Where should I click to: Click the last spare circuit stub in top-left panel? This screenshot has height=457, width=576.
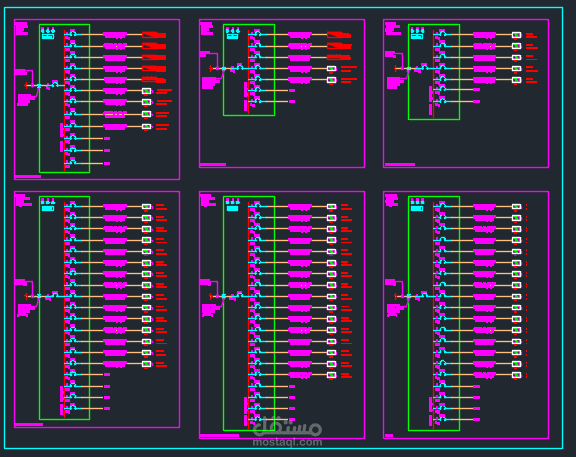click(x=87, y=163)
